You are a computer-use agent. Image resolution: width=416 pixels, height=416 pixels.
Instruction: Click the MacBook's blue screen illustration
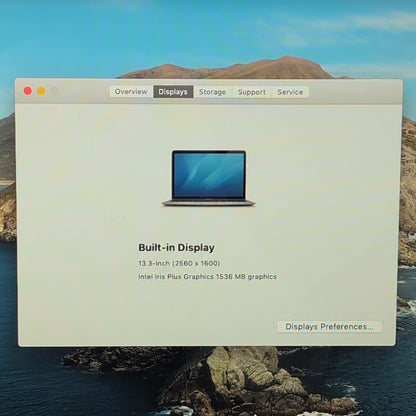(x=209, y=175)
